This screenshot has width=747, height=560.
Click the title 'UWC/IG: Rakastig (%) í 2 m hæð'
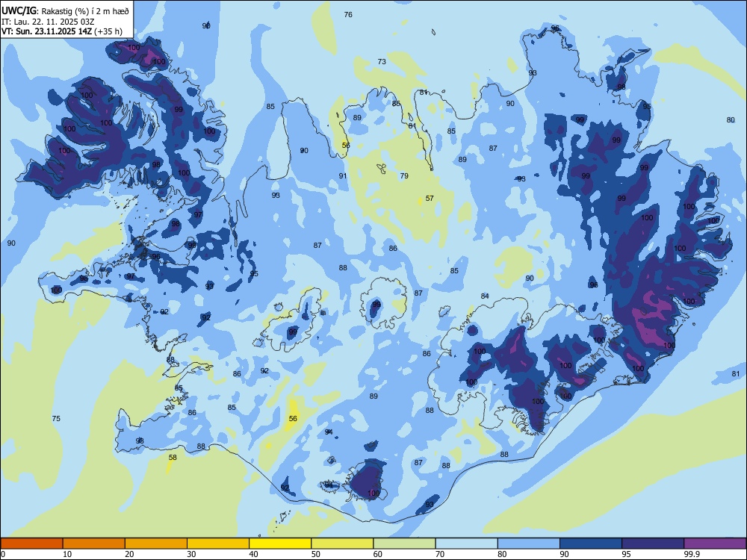(65, 10)
